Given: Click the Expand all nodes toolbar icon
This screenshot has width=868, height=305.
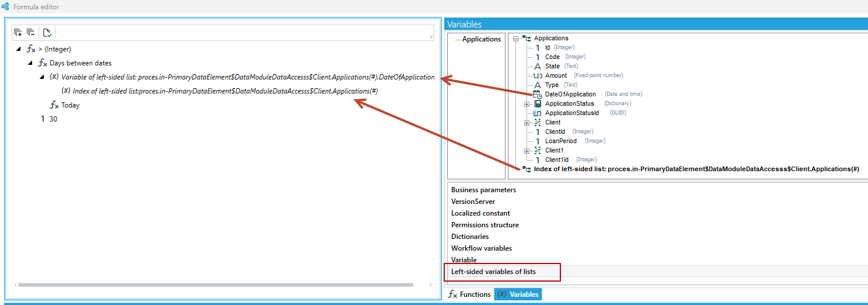Looking at the screenshot, I should (x=18, y=33).
